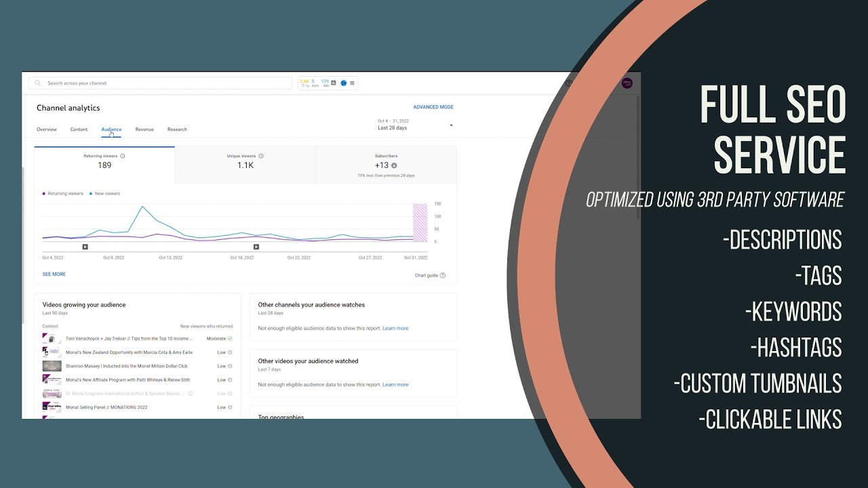Open the Chart guide help icon
Image resolution: width=868 pixels, height=488 pixels.
pos(443,275)
